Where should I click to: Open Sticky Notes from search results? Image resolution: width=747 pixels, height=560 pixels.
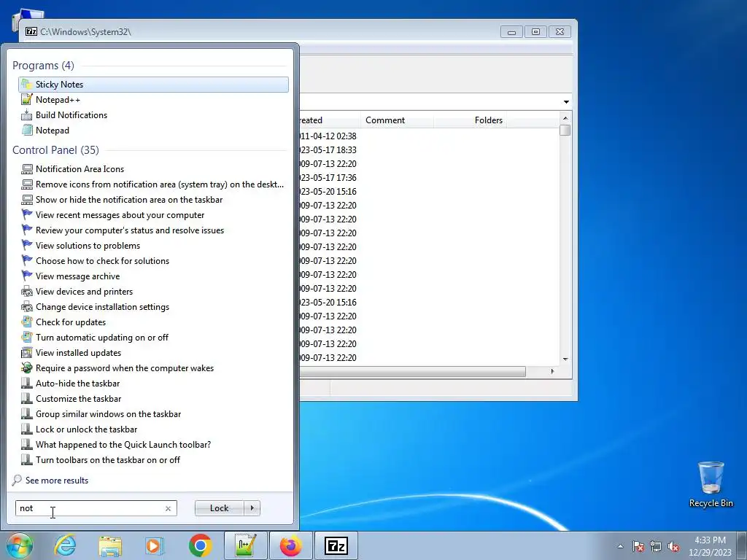153,85
